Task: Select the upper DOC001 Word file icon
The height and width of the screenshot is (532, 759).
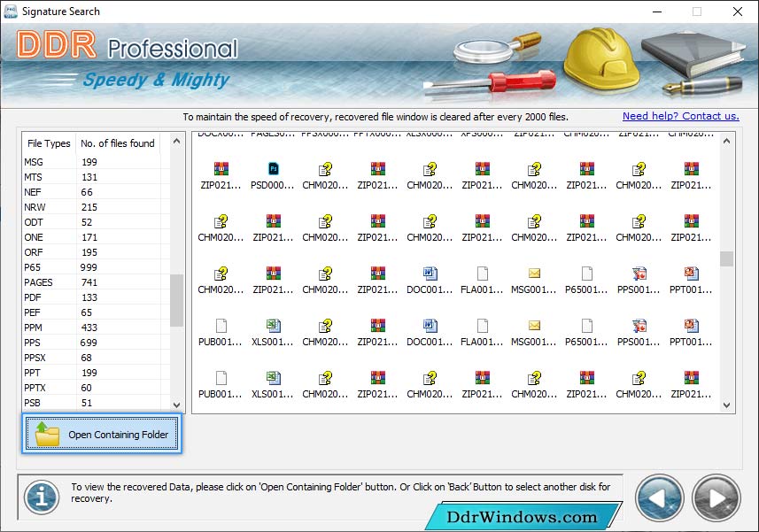Action: coord(430,274)
